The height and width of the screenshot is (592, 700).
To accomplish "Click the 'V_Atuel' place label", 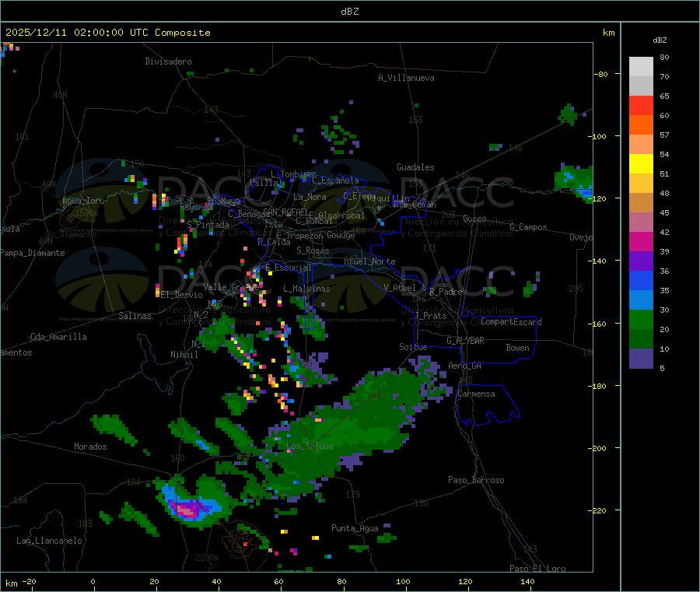I will point(400,288).
